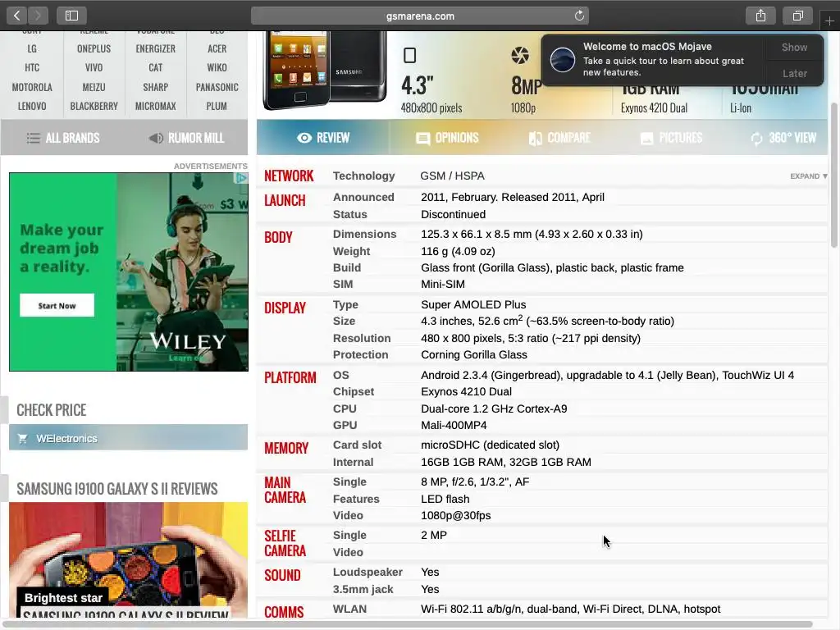Click the Chipset spec label
840x630 pixels.
(354, 391)
